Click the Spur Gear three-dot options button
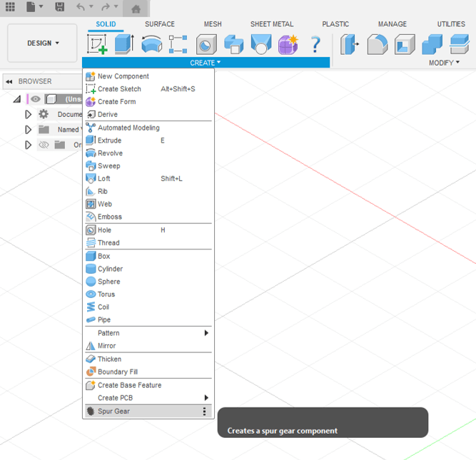This screenshot has height=460, width=476. [204, 412]
